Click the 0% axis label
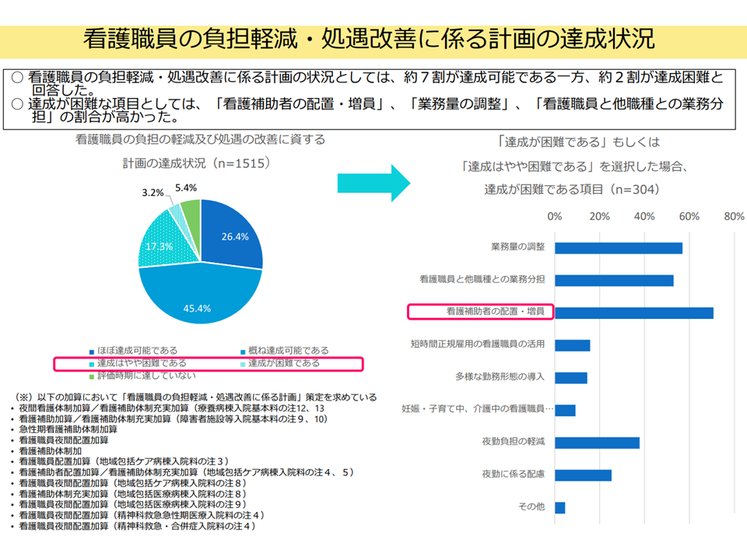The image size is (747, 560). 555,217
